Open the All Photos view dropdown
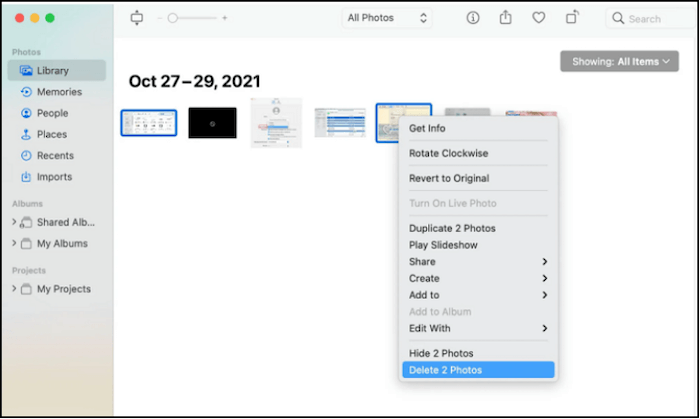700x419 pixels. click(387, 18)
